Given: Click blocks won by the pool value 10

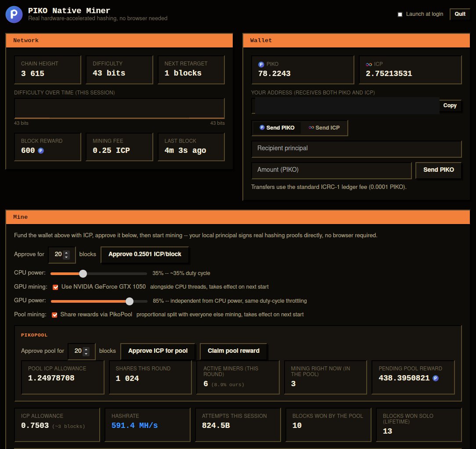Looking at the screenshot, I should [297, 426].
